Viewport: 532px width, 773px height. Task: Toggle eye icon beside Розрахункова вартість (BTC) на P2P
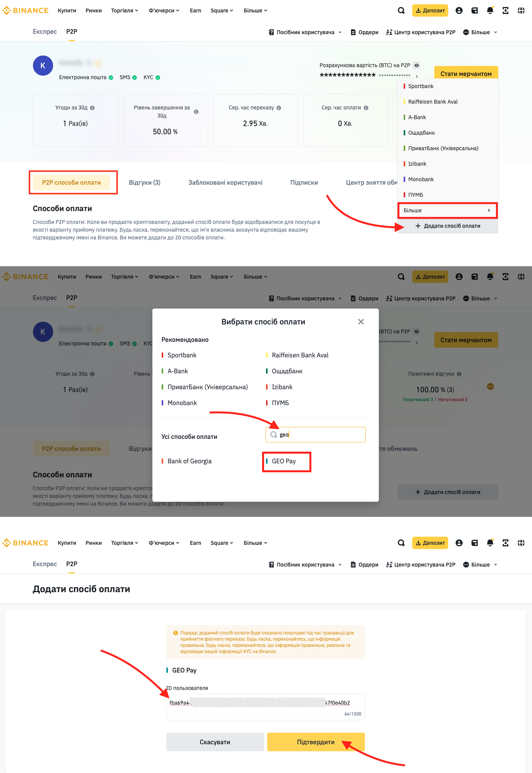[416, 65]
